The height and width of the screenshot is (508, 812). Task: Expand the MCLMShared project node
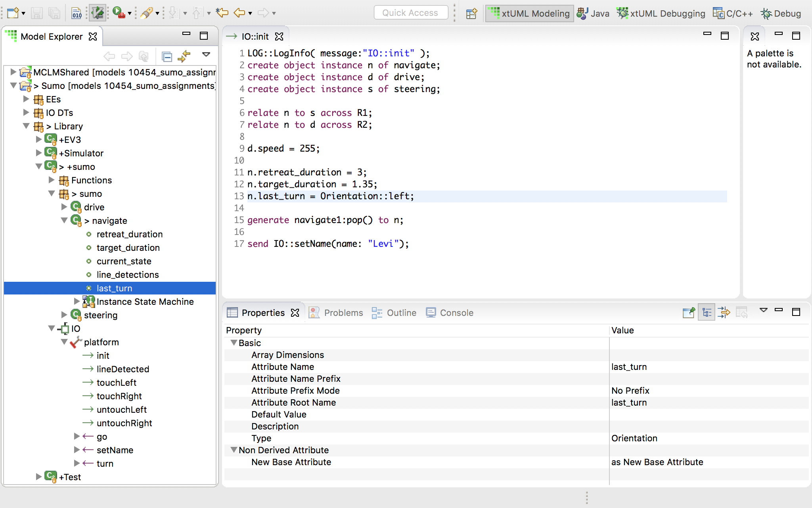pyautogui.click(x=13, y=72)
